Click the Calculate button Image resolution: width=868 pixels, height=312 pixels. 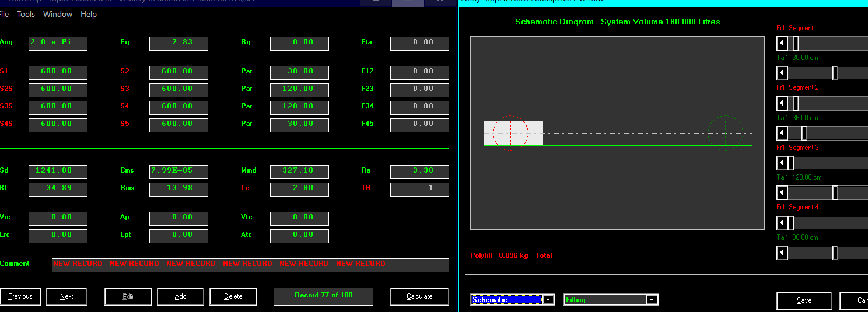click(420, 296)
